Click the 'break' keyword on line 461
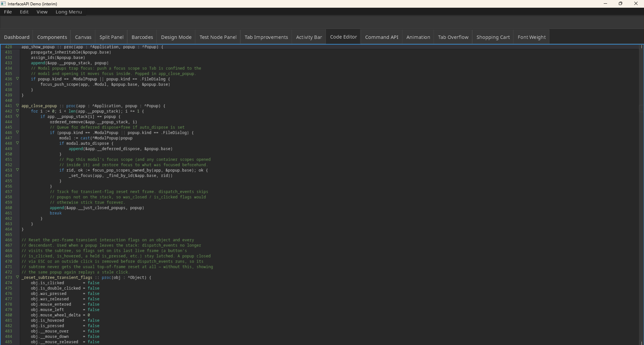 (56, 213)
